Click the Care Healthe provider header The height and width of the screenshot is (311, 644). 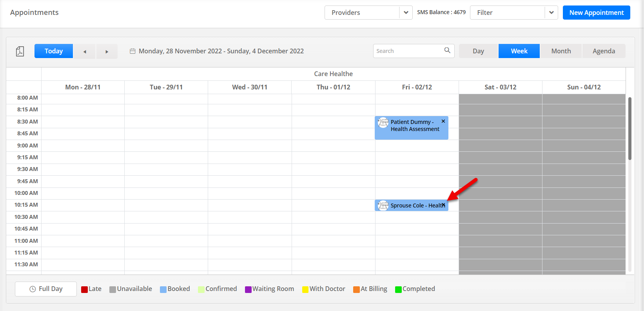[x=334, y=74]
